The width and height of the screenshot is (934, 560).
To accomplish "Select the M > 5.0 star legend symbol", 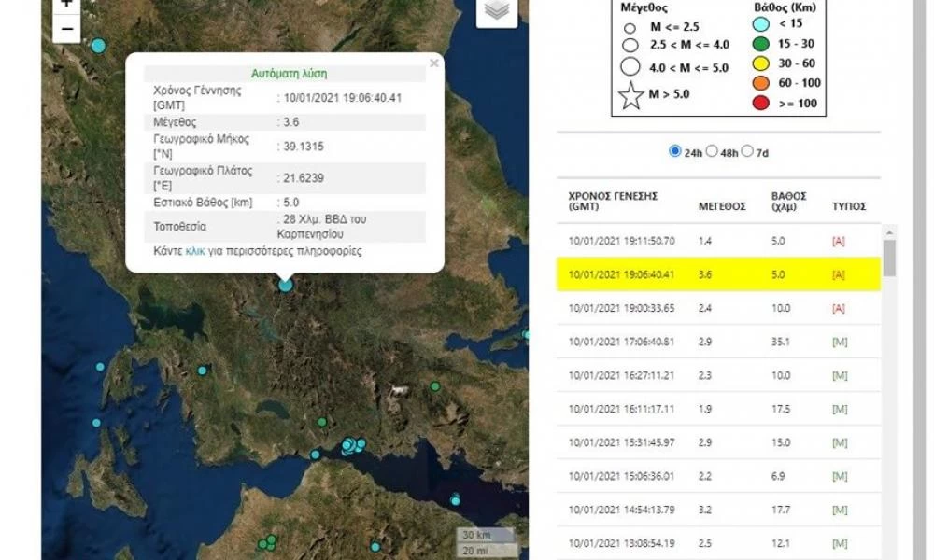I will [x=631, y=93].
